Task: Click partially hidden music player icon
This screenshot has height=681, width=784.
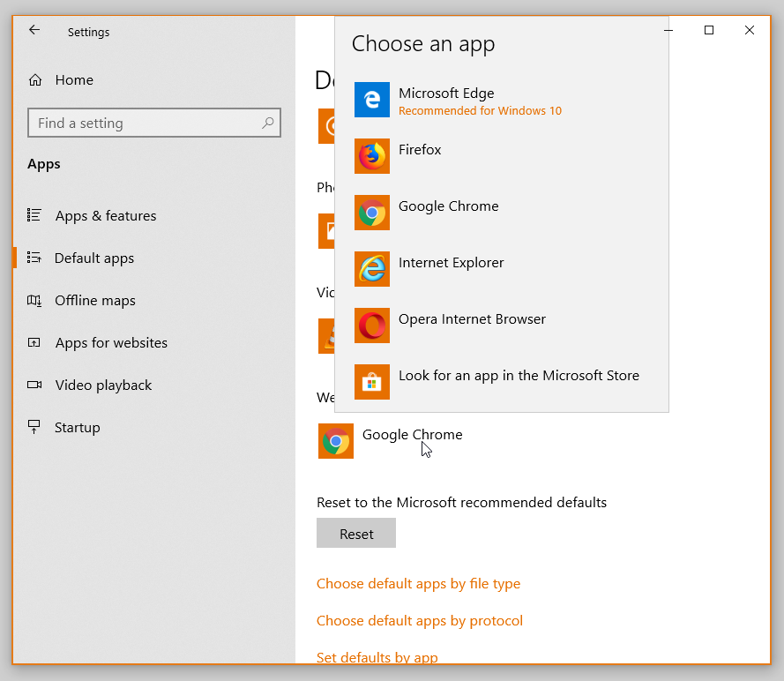Action: pyautogui.click(x=326, y=126)
